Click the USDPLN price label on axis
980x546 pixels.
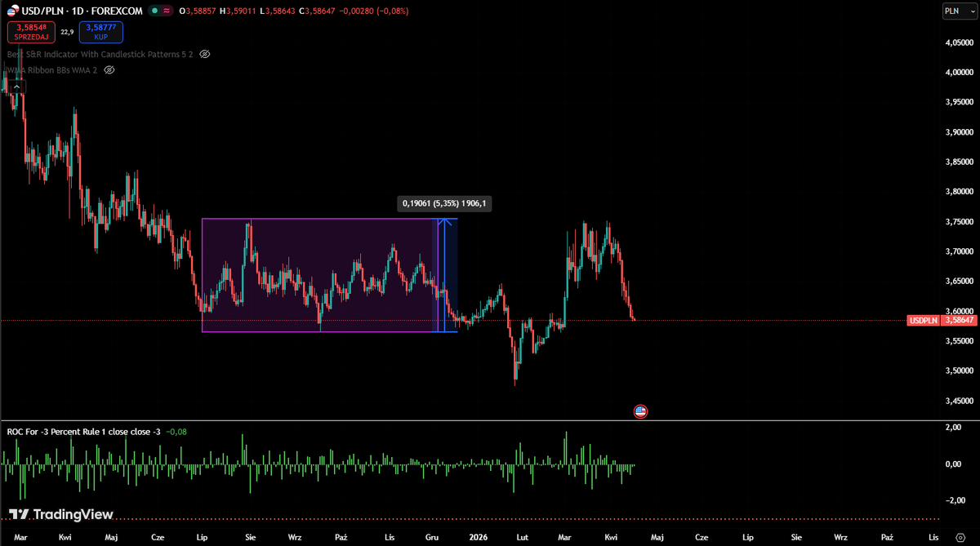coord(922,320)
